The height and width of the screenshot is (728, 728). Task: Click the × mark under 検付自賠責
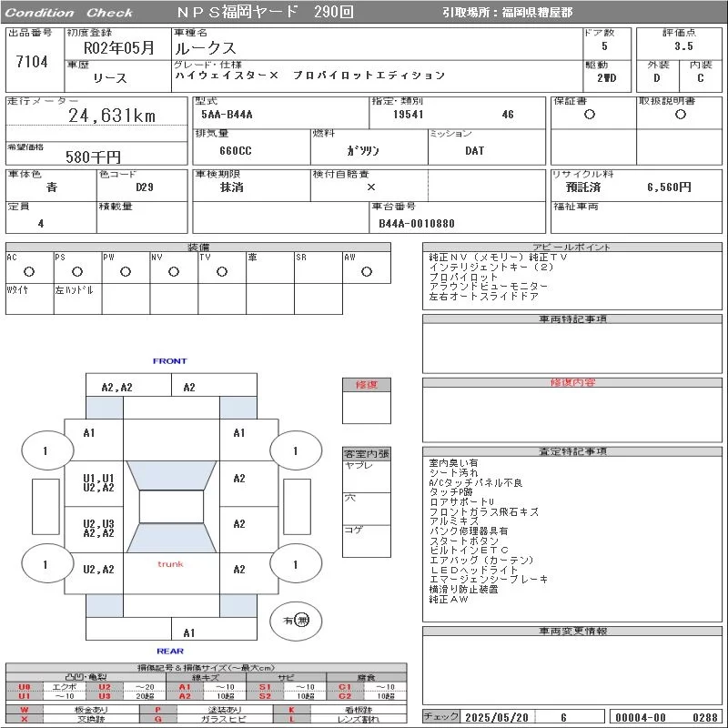(x=371, y=187)
